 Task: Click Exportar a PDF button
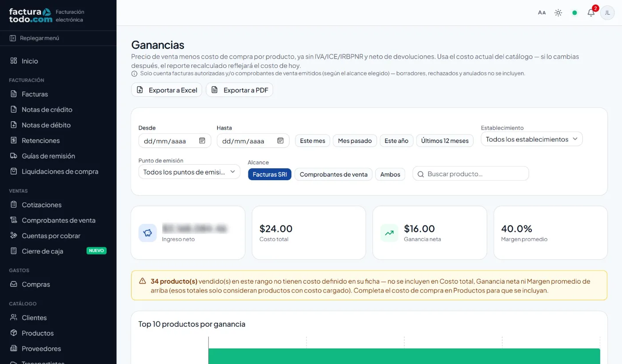[x=239, y=90]
